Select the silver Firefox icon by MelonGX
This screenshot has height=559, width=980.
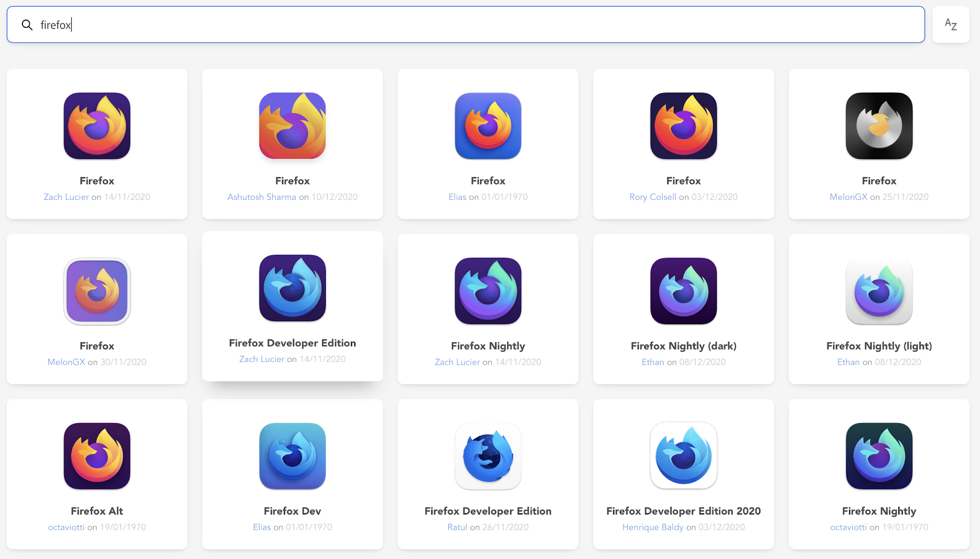pos(879,126)
